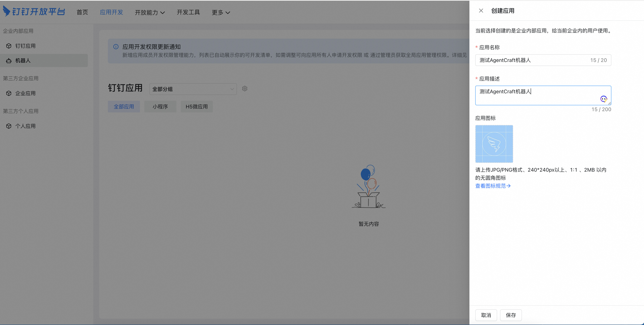Open group settings gear icon
This screenshot has width=644, height=325.
point(245,89)
